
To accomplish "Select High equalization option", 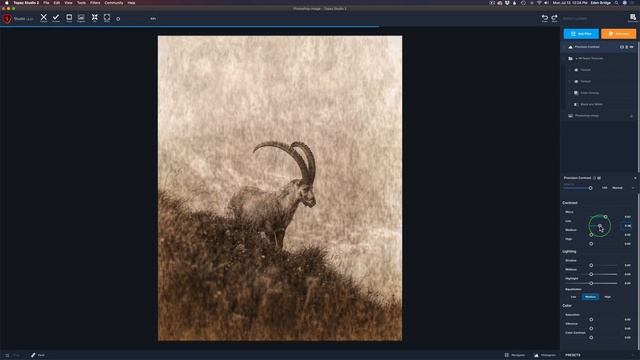I will [x=607, y=297].
